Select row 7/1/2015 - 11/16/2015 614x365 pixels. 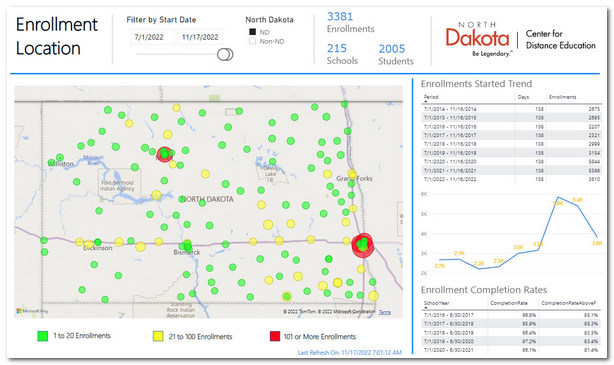(511, 117)
